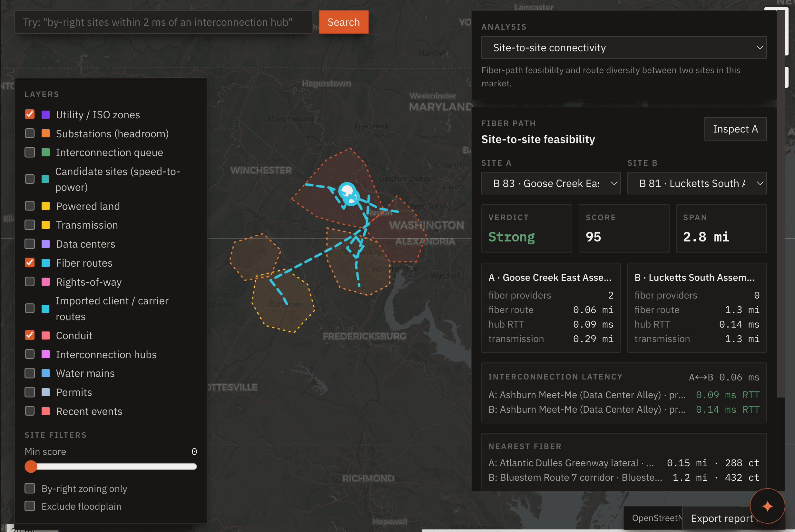This screenshot has width=795, height=532.
Task: Click the green Interconnection queue swatch
Action: [x=45, y=153]
